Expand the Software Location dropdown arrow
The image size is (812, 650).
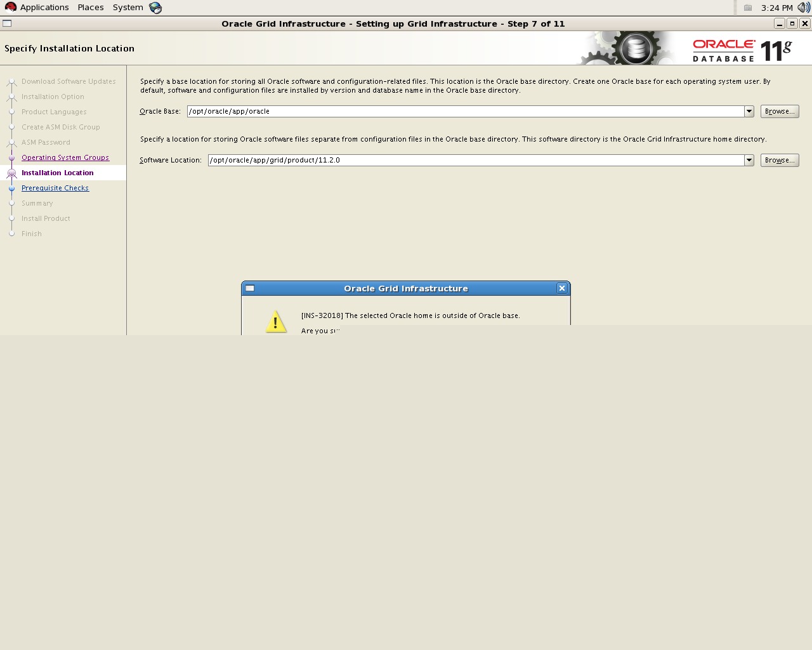tap(749, 160)
